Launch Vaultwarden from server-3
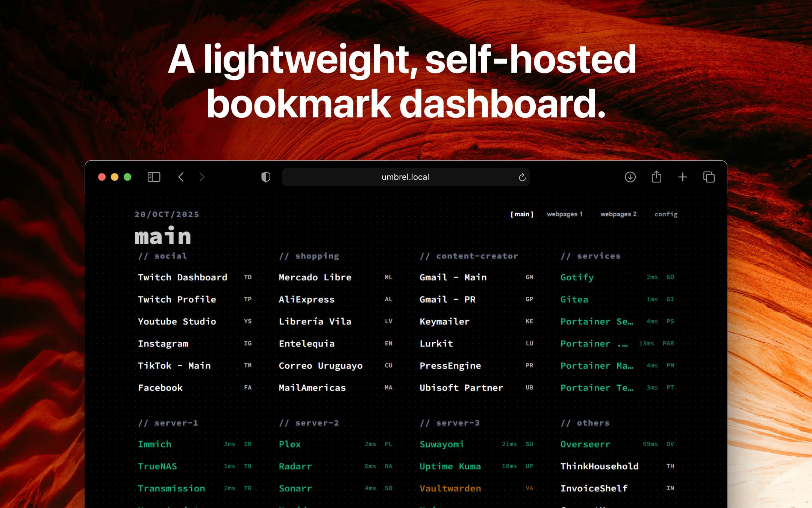The image size is (812, 508). pos(450,488)
